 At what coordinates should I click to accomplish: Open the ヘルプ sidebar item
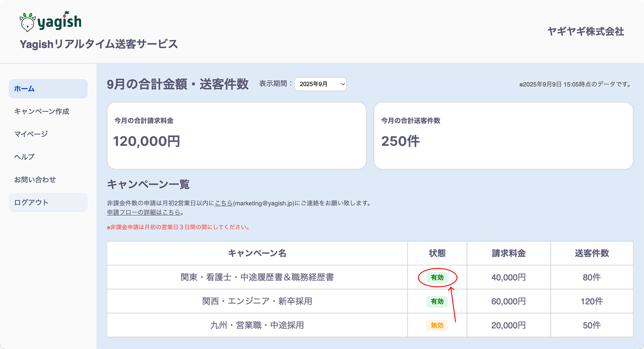click(25, 157)
